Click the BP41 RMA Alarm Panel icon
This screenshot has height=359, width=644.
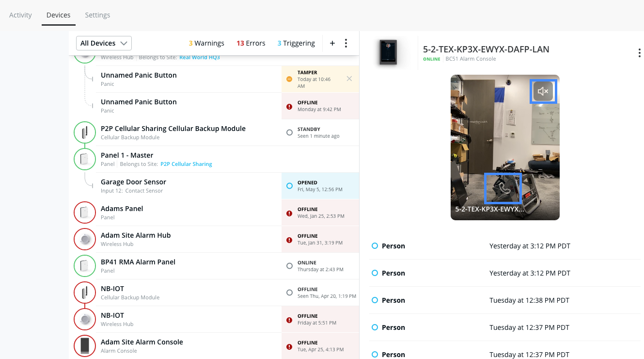pos(84,266)
